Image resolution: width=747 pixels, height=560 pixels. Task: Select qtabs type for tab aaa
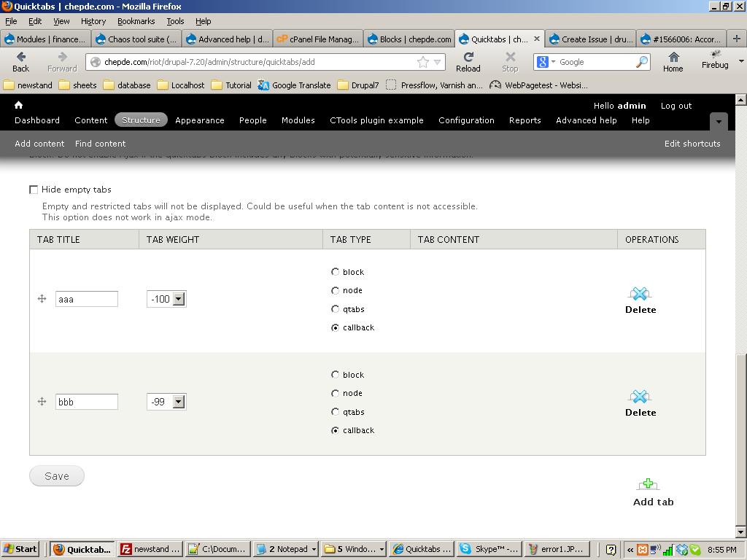pyautogui.click(x=335, y=309)
